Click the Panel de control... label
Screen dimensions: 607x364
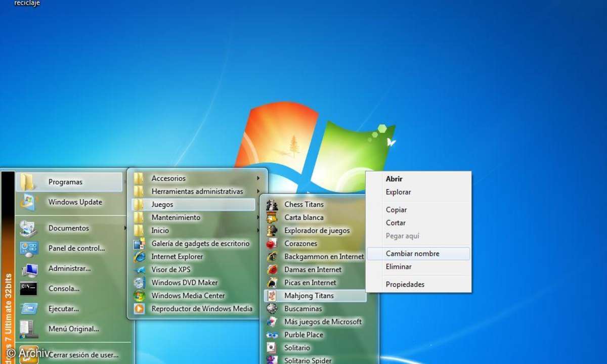(77, 248)
